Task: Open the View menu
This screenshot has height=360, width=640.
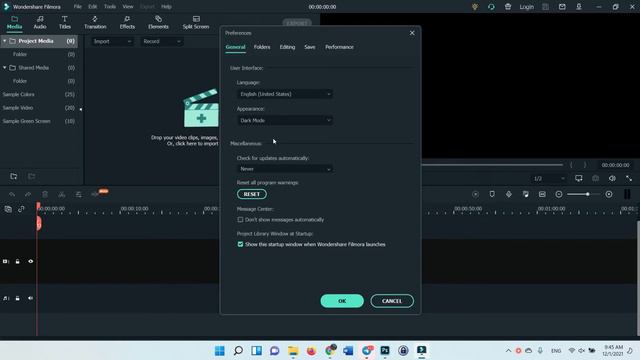Action: pos(128,7)
